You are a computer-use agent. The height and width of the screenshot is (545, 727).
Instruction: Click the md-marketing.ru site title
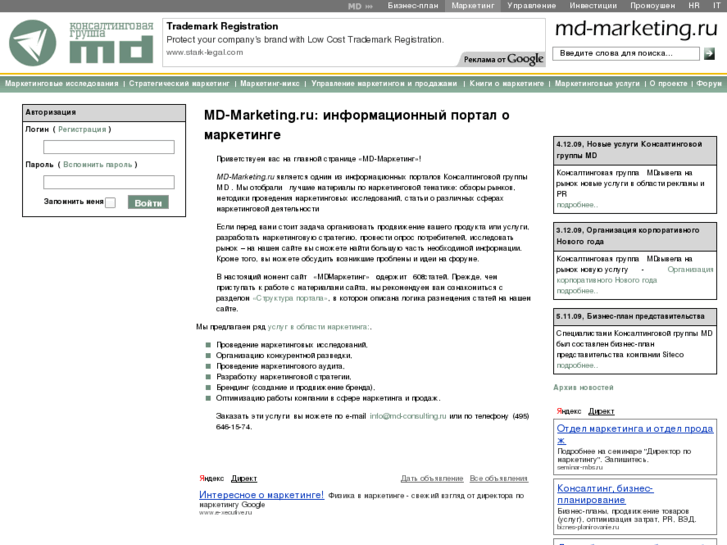tap(636, 28)
